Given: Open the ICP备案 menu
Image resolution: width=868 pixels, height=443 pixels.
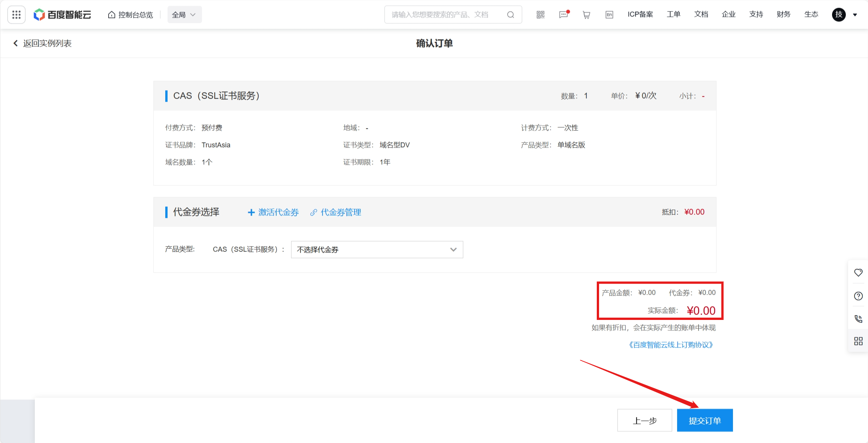Looking at the screenshot, I should [640, 14].
